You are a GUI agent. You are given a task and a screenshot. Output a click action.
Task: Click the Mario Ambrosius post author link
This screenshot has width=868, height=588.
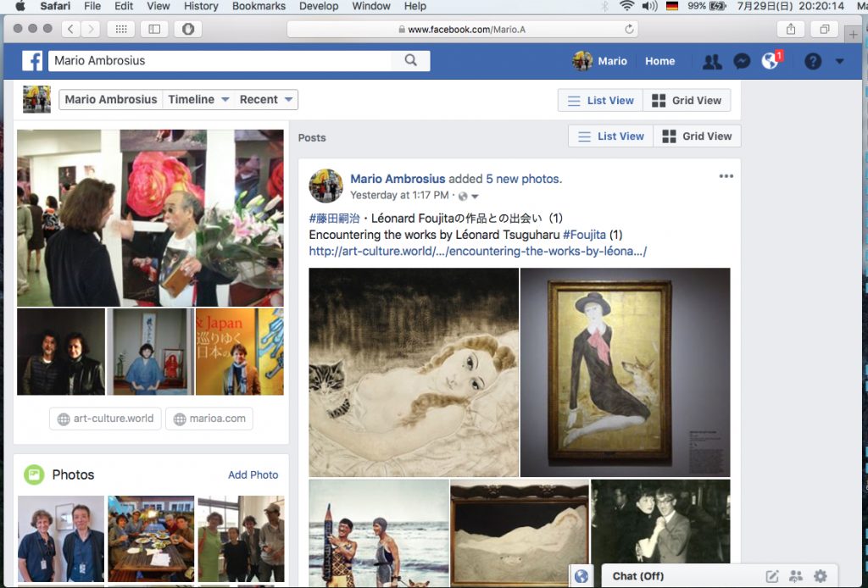[398, 179]
